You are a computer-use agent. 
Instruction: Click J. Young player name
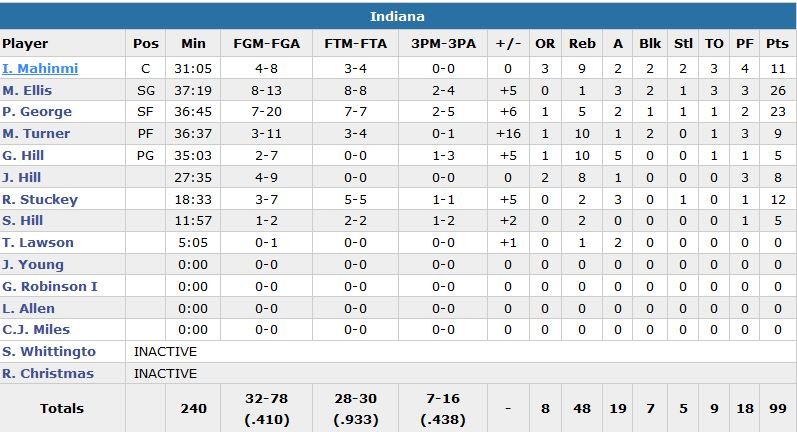pyautogui.click(x=33, y=265)
